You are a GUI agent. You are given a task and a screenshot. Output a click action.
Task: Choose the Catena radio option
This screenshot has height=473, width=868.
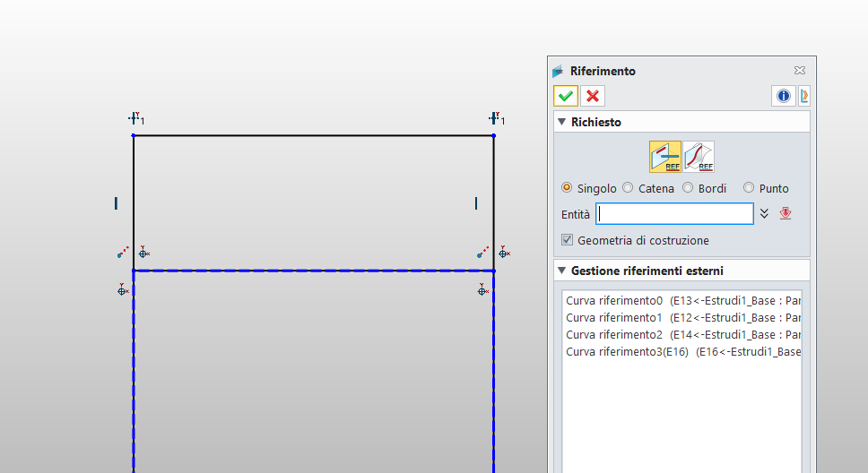(x=628, y=188)
